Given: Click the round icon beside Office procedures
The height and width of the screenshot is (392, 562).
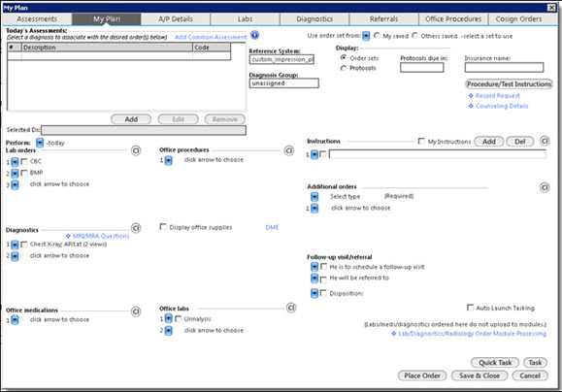Looking at the screenshot, I should (289, 150).
